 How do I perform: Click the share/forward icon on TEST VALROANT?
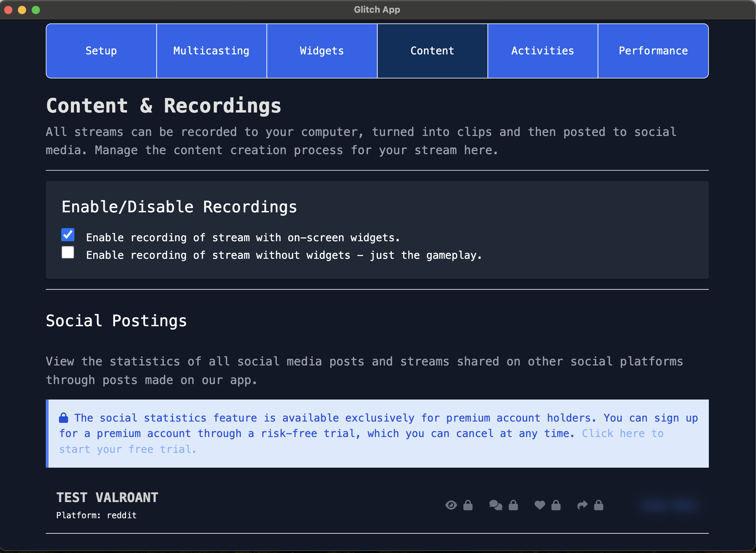[x=582, y=505]
